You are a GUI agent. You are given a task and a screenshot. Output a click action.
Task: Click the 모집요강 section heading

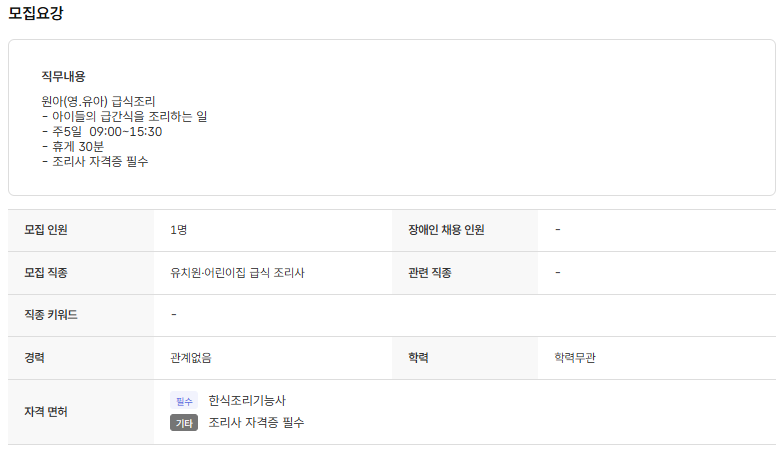pyautogui.click(x=41, y=14)
